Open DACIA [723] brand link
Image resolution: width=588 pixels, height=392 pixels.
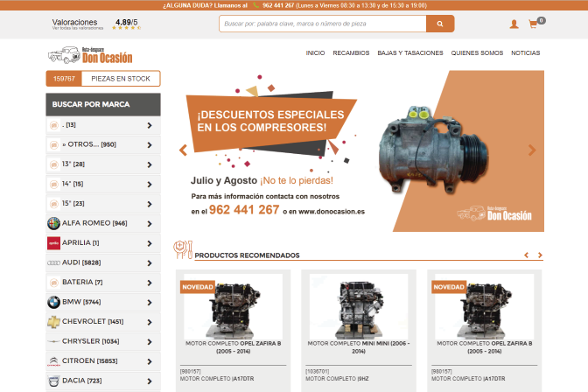(x=81, y=381)
